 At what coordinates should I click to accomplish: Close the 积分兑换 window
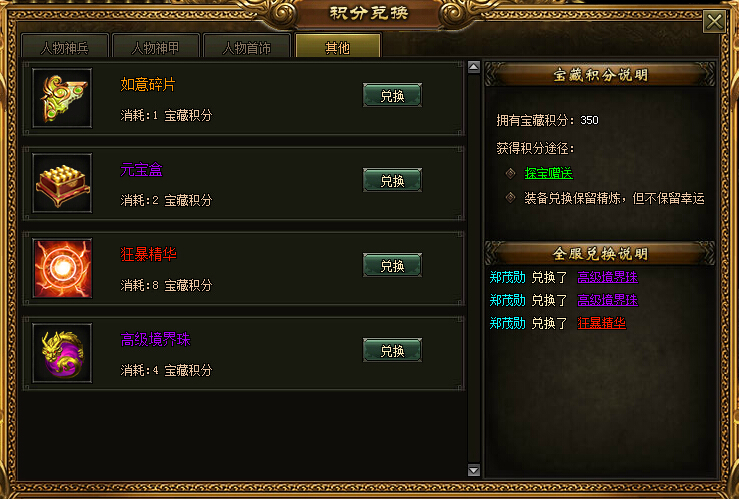(x=714, y=21)
